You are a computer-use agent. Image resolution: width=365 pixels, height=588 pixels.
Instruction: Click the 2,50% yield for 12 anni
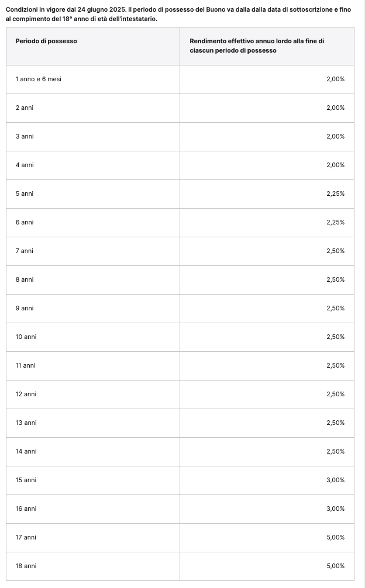(335, 394)
